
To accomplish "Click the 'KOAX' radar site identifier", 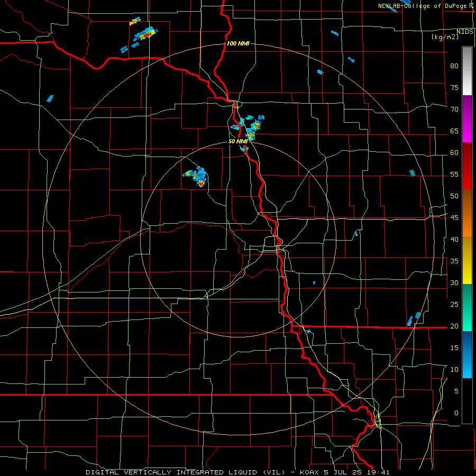I will tap(310, 472).
